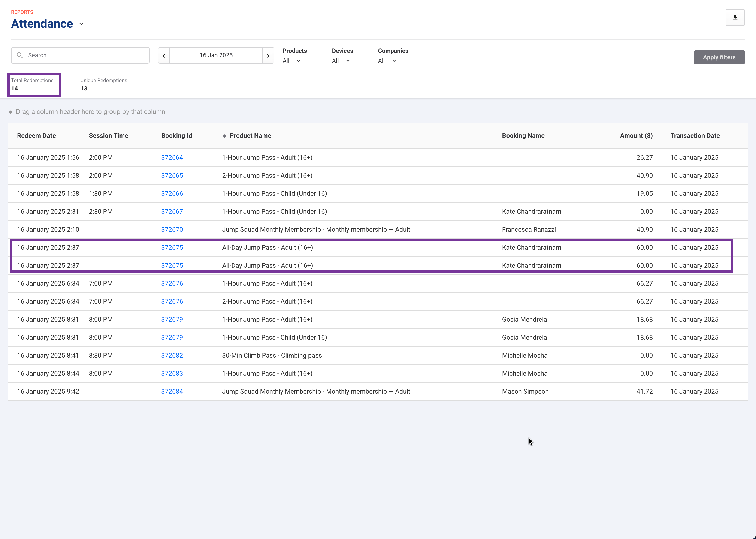This screenshot has height=539, width=756.
Task: Sort by the Redeem Date column
Action: (36, 135)
